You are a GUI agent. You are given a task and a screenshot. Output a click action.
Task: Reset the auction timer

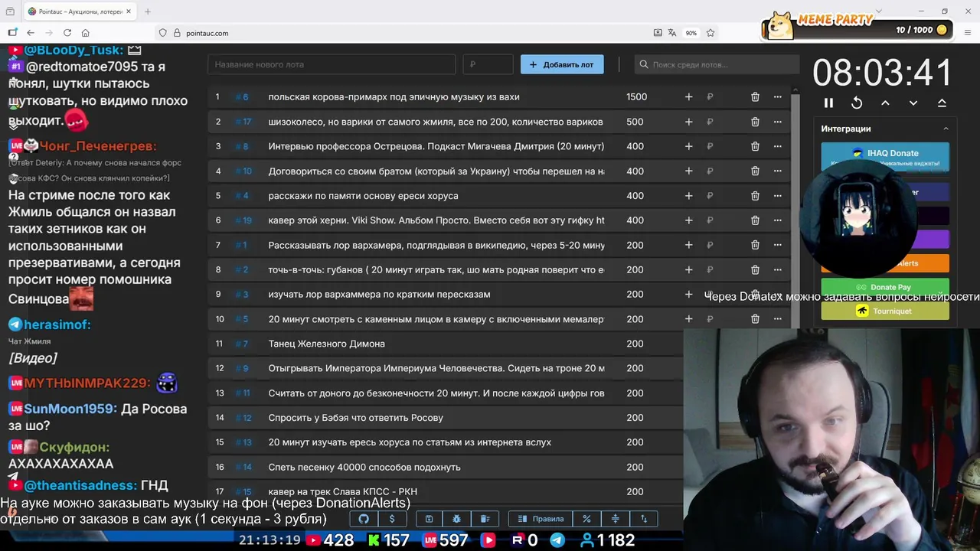857,103
